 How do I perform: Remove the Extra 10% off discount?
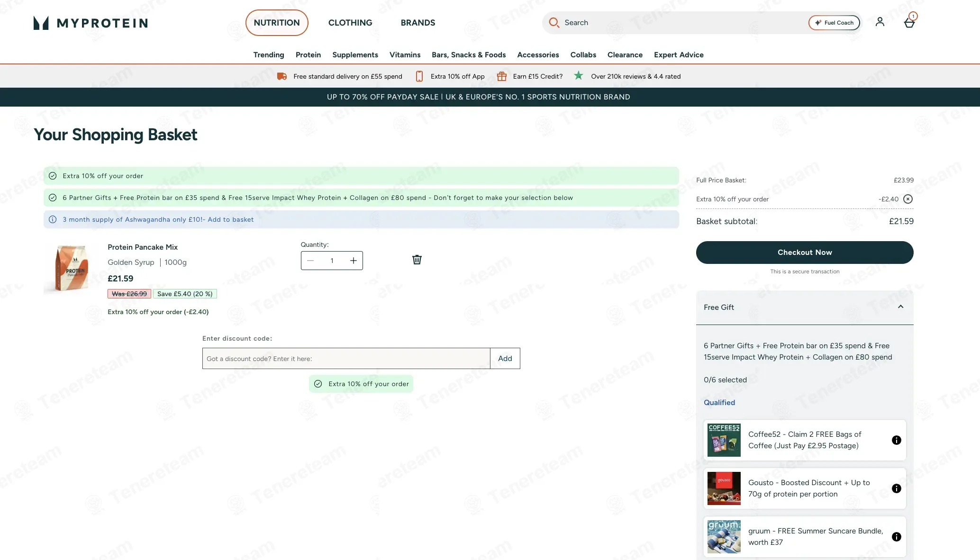[907, 199]
